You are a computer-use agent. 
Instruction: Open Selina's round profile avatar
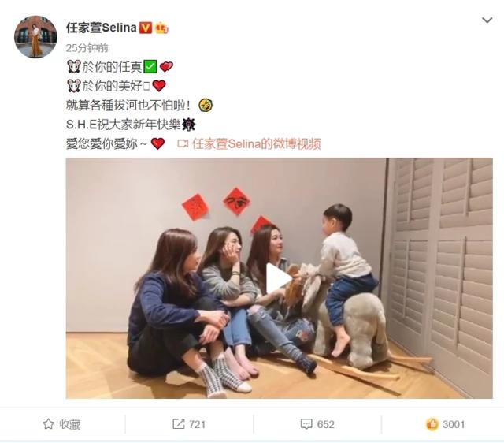35,37
